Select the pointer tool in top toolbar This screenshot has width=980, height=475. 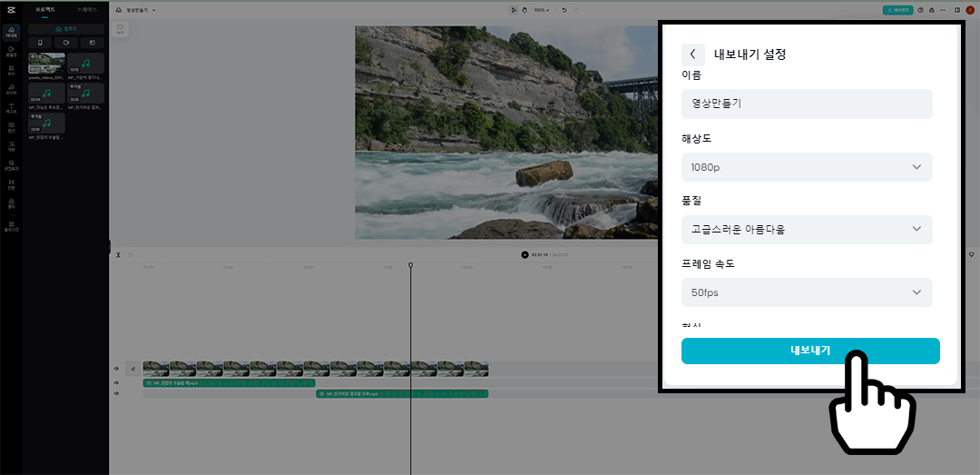click(514, 10)
